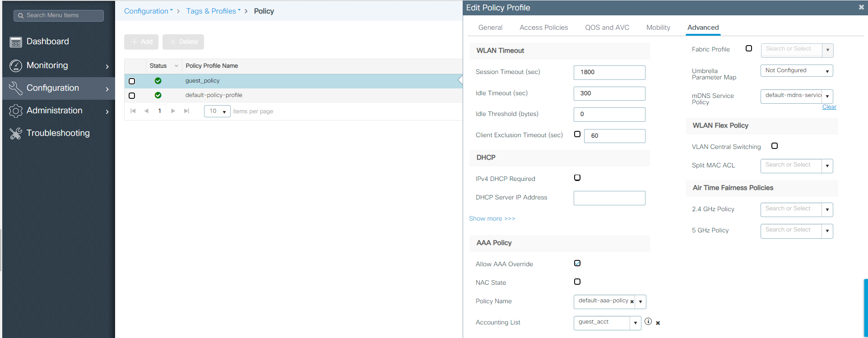Screen dimensions: 868x338
Task: Go to last page of policy table
Action: click(186, 111)
